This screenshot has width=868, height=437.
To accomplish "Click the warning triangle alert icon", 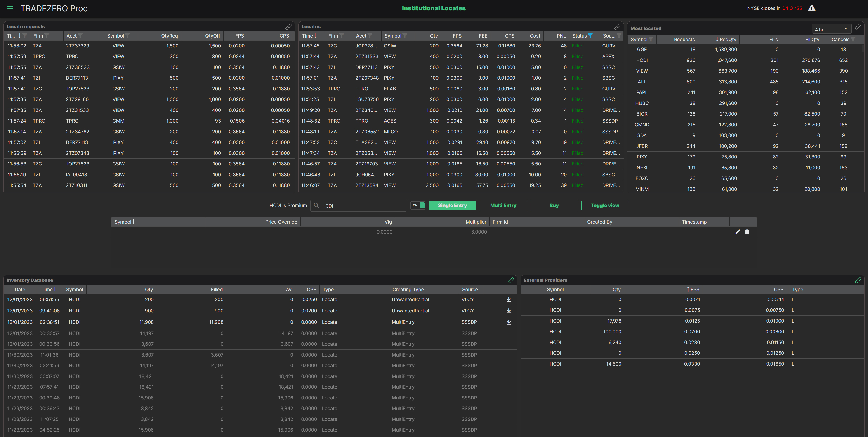I will [x=812, y=8].
